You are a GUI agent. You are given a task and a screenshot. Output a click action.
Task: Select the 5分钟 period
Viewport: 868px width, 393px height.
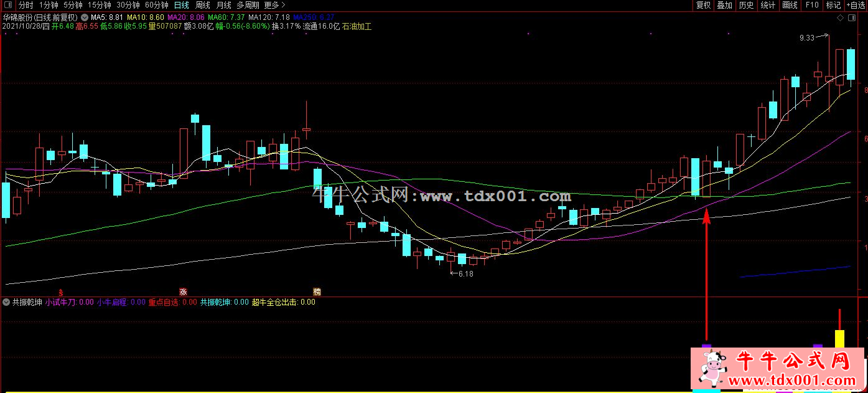73,5
